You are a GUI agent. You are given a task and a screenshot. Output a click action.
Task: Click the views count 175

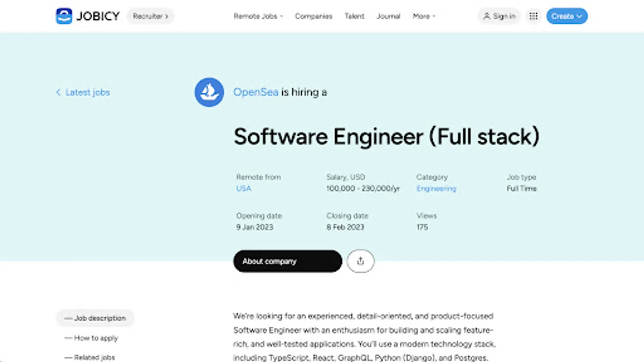422,227
